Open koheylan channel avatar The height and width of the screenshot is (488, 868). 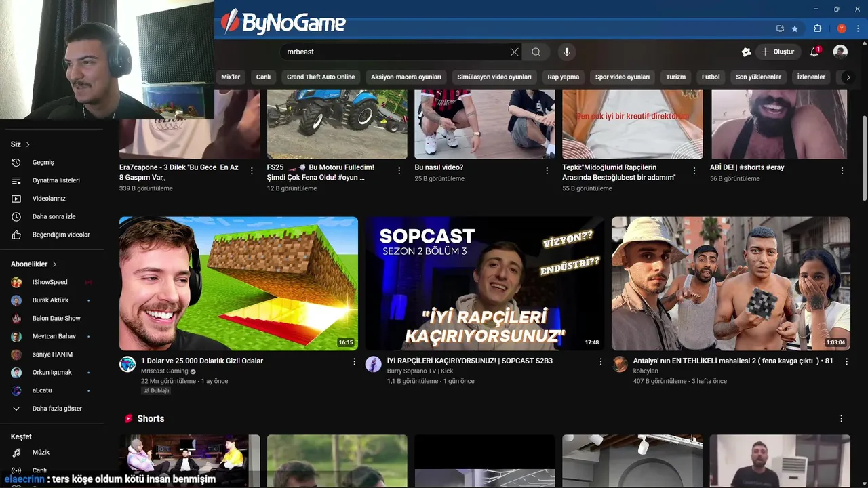(620, 365)
